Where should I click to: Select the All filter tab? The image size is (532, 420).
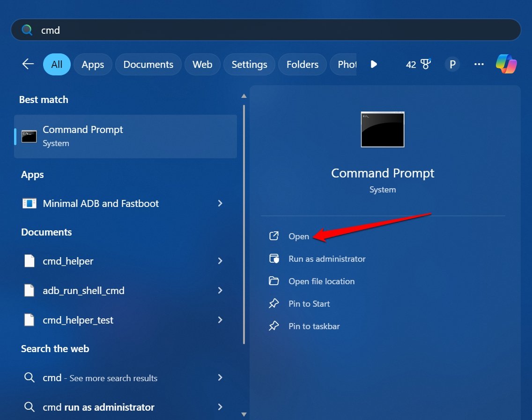[57, 64]
